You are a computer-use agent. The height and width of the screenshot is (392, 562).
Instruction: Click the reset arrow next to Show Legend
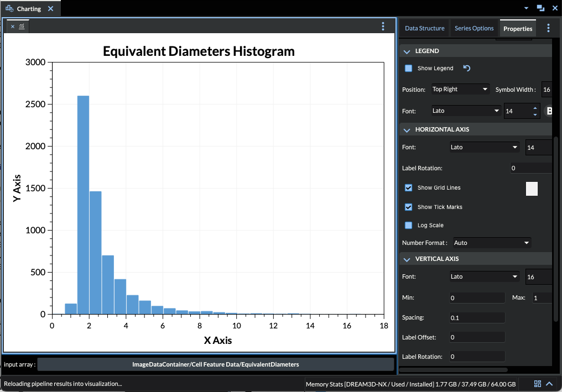point(467,68)
